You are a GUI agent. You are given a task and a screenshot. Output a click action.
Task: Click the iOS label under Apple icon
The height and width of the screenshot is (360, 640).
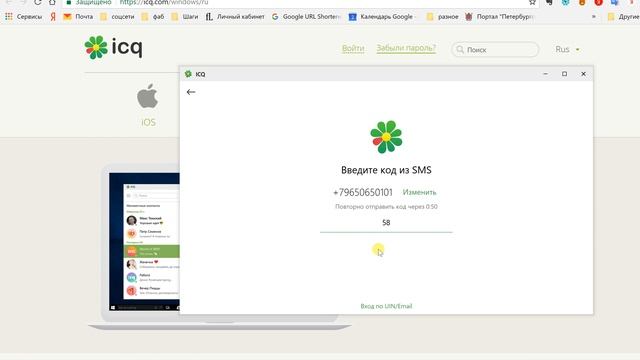coord(148,122)
